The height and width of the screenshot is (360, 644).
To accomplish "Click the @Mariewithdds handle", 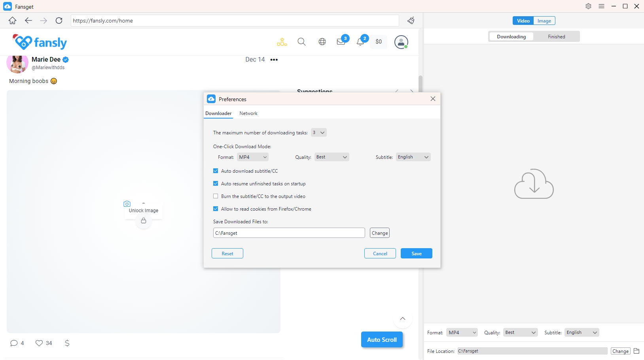I will point(48,68).
